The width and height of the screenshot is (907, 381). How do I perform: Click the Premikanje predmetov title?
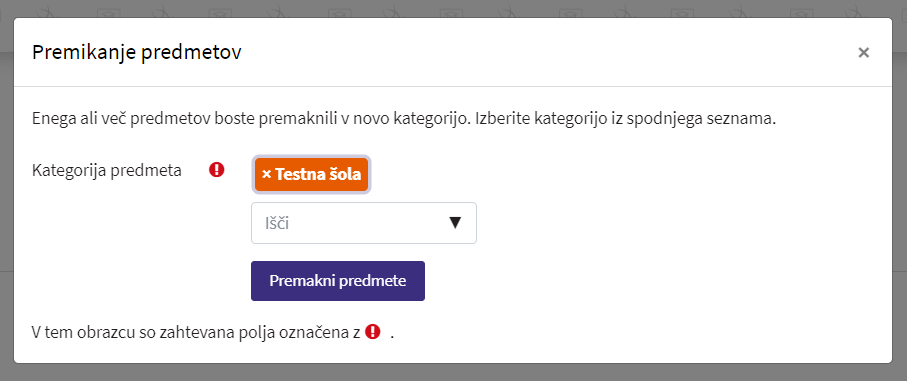pyautogui.click(x=137, y=52)
